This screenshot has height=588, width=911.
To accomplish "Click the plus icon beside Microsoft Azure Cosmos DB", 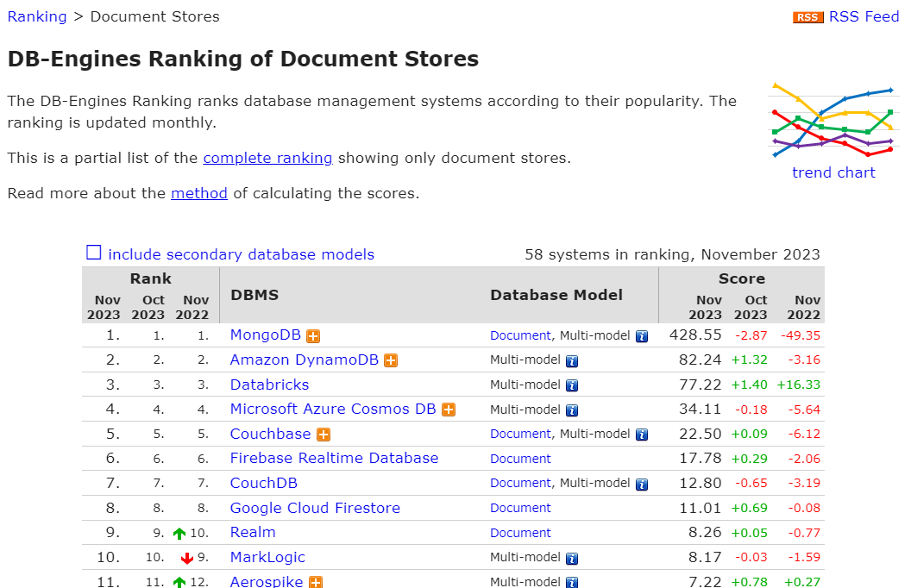I will click(x=449, y=410).
